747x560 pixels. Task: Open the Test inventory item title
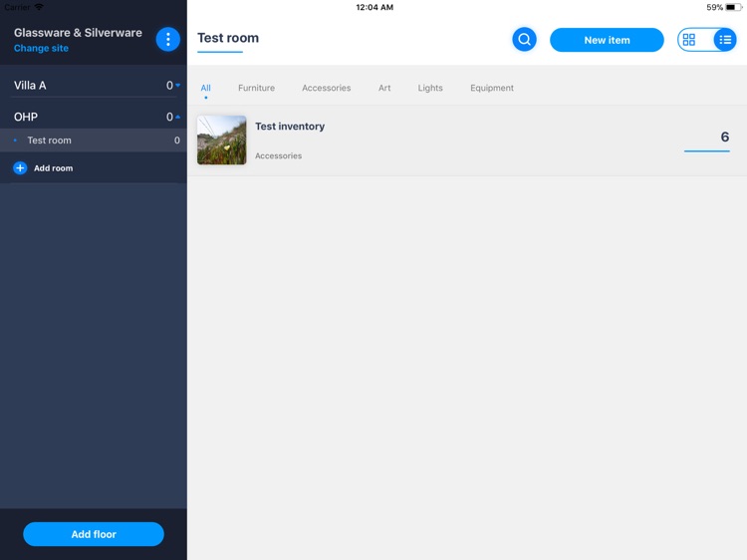290,127
